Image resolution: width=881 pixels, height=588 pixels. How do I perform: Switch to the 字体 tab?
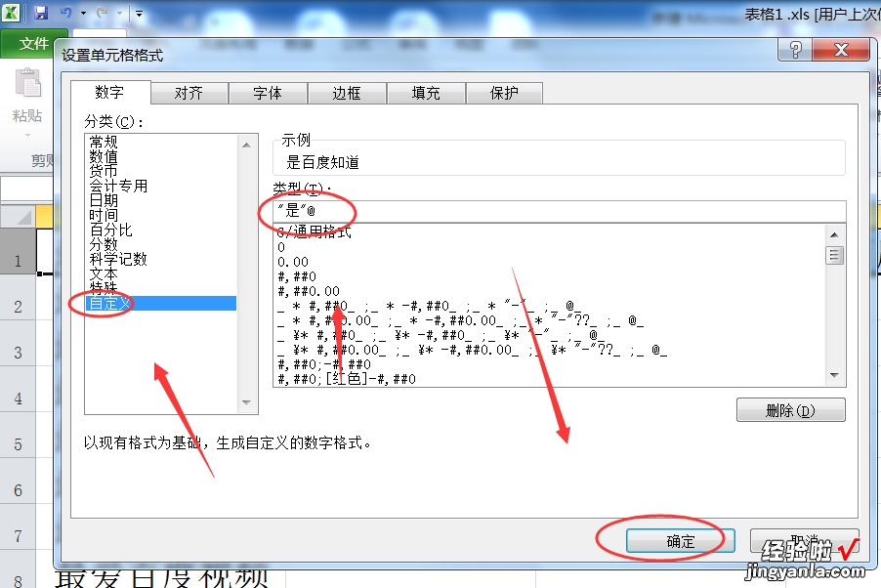tap(268, 94)
